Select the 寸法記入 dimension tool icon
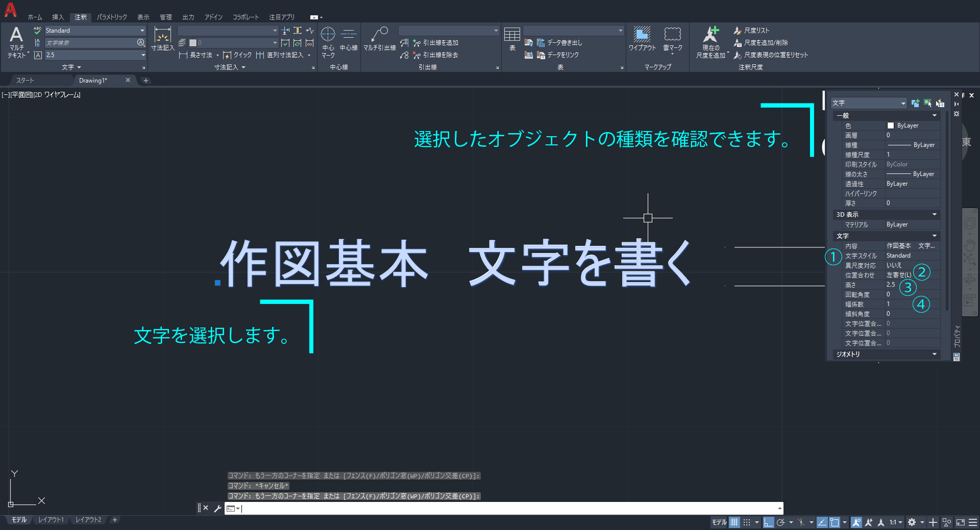The image size is (980, 530). pos(162,39)
